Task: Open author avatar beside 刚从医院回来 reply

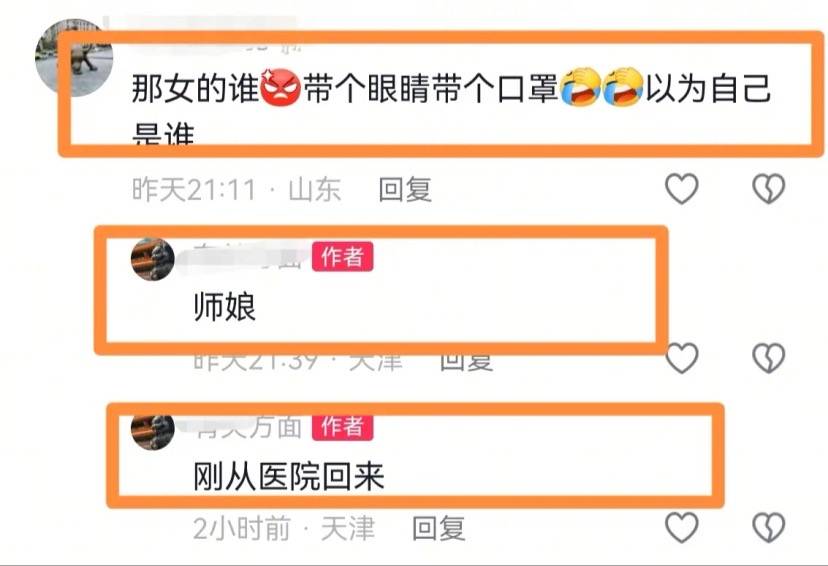Action: tap(153, 430)
